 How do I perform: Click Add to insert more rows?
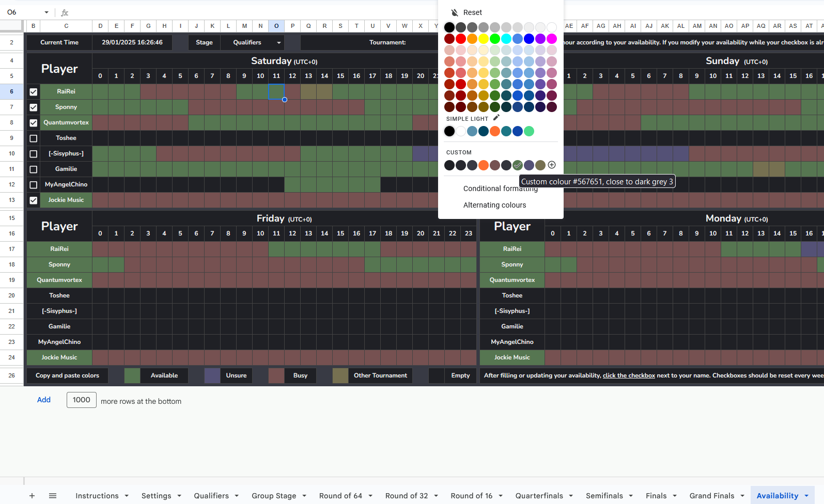(44, 400)
